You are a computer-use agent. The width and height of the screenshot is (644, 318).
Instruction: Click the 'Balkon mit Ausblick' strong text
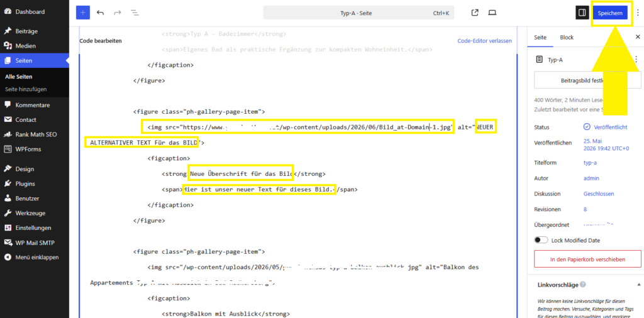pos(224,314)
